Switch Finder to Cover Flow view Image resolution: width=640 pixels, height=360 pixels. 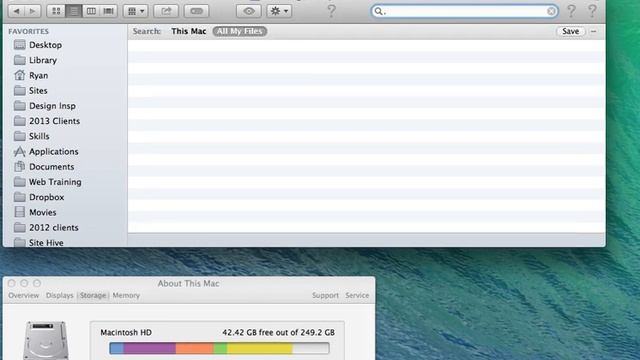pyautogui.click(x=109, y=11)
